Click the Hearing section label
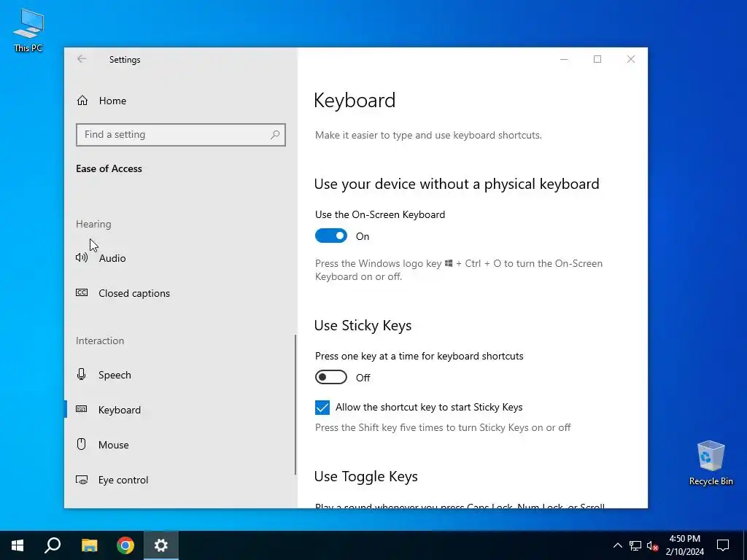Screen dimensions: 747x560 [x=93, y=224]
